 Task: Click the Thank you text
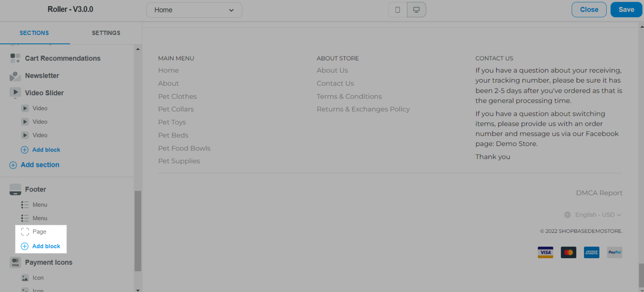click(493, 157)
